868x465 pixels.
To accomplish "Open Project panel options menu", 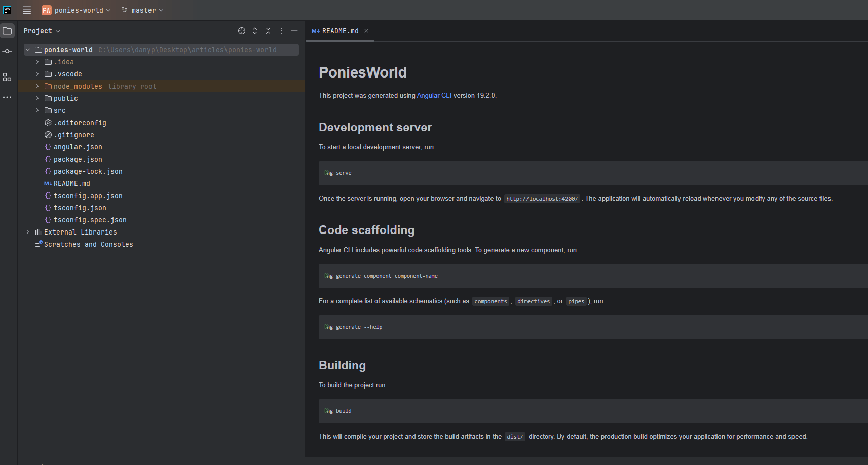I will (281, 31).
